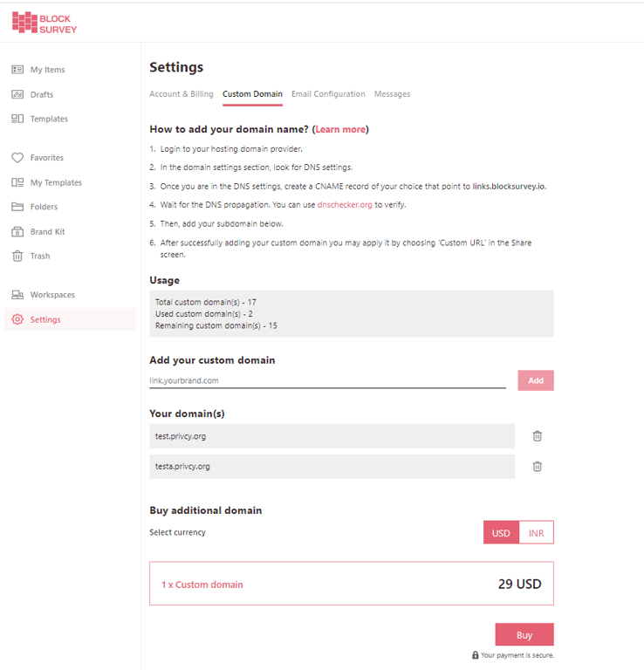Switch to Account & Billing tab
The height and width of the screenshot is (670, 644).
coord(182,94)
